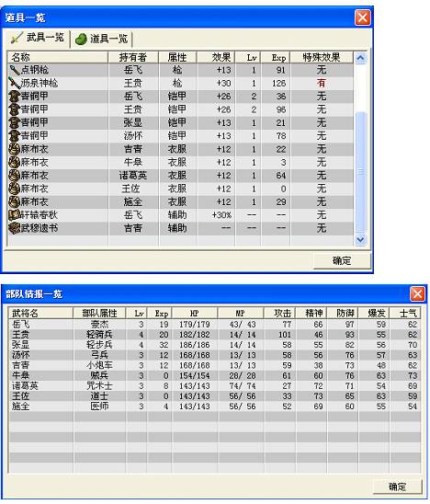Click 确定 in the item list window
This screenshot has width=430, height=504.
coord(342,260)
